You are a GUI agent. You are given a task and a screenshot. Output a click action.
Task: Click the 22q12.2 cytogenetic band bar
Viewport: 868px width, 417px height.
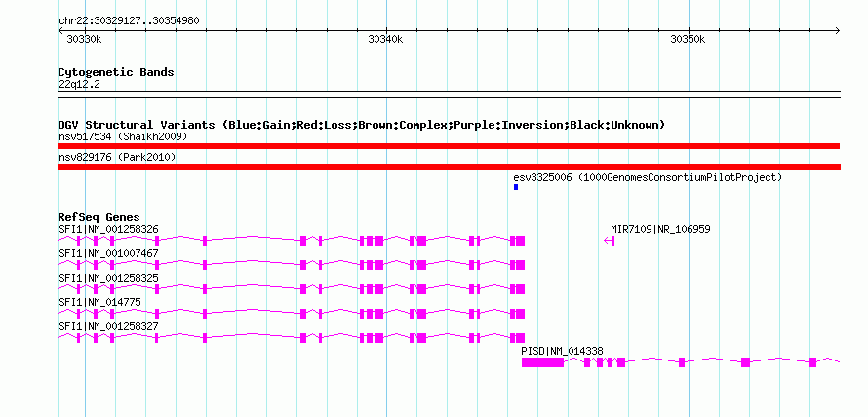(x=449, y=94)
